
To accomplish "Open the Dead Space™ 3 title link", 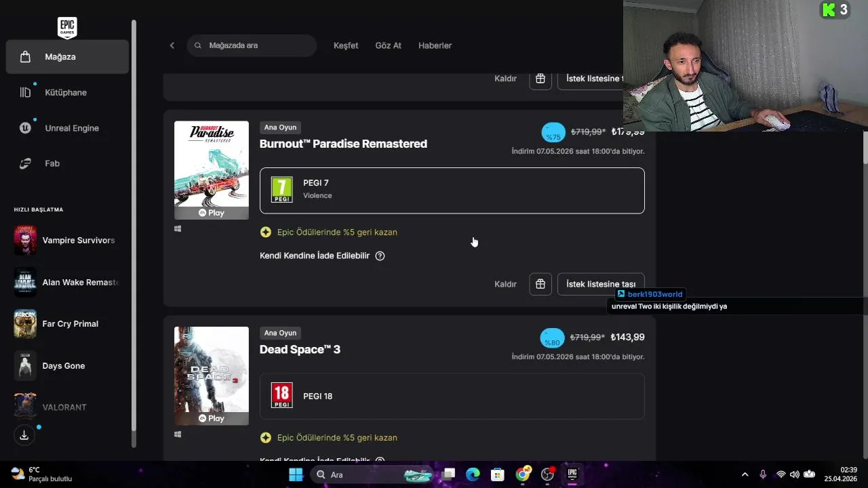I will coord(300,349).
